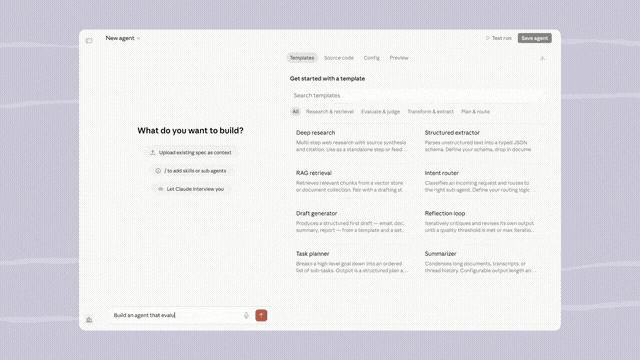Choose the Draft generator template
The height and width of the screenshot is (360, 640).
(x=352, y=222)
